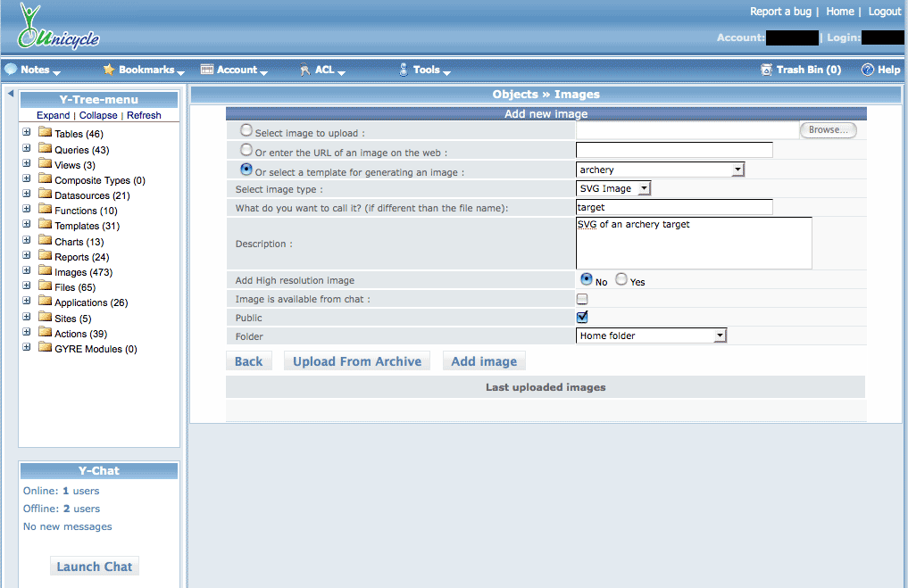Screen dimensions: 908x588
Task: Expand the Tables tree node
Action: [x=27, y=133]
